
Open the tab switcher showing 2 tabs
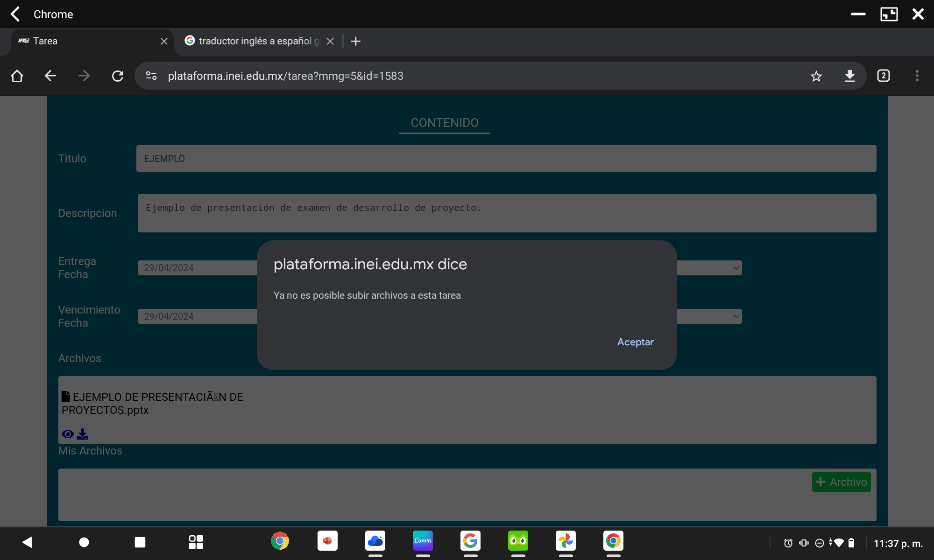click(x=883, y=76)
